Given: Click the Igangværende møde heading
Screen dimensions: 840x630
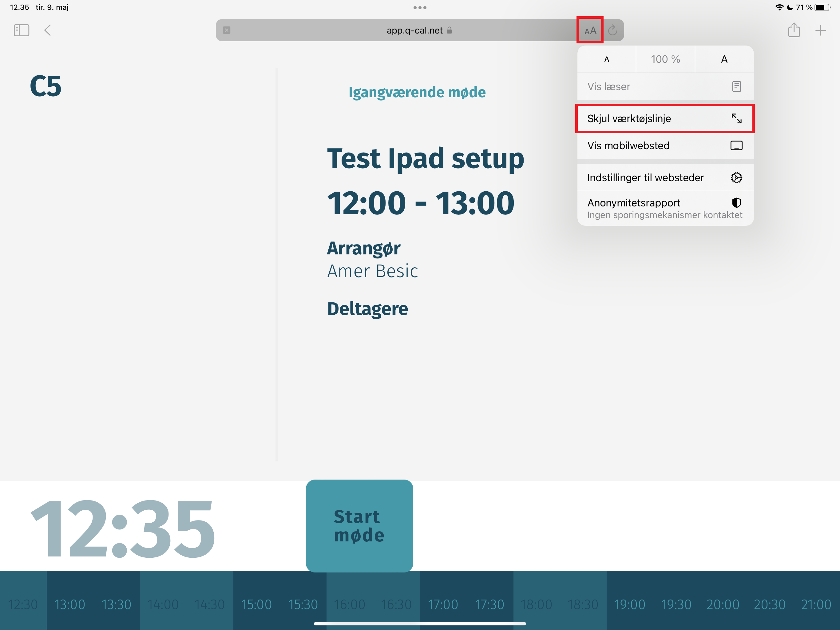Looking at the screenshot, I should point(417,92).
